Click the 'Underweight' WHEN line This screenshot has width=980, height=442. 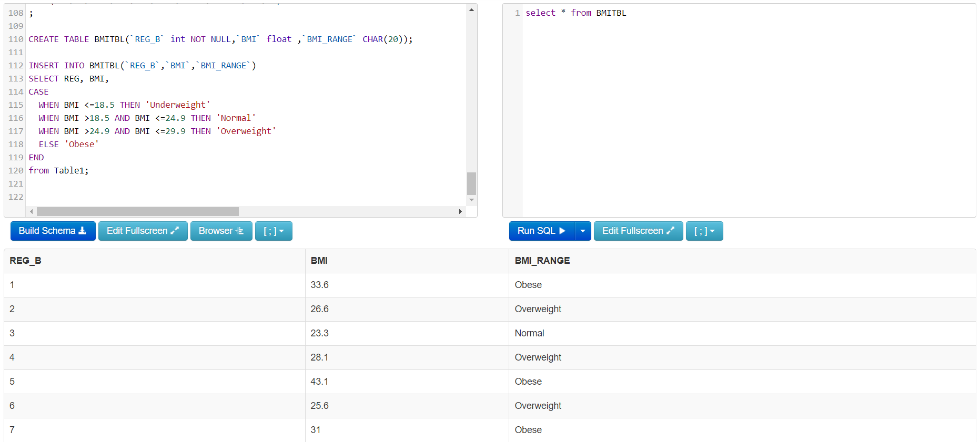point(124,105)
